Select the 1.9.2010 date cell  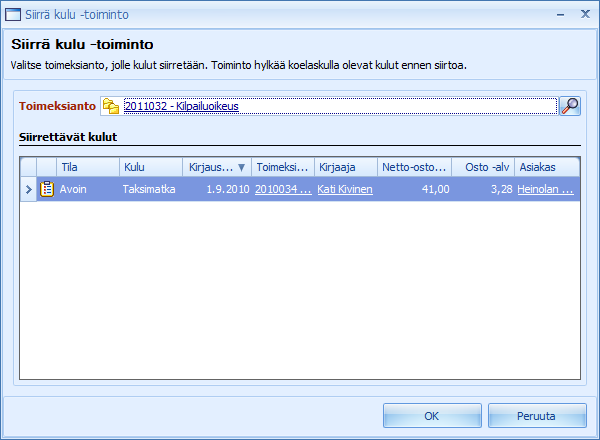point(217,189)
